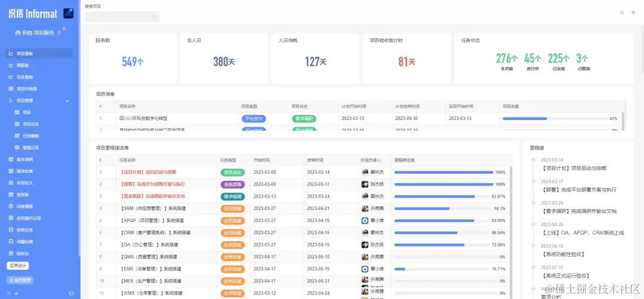The width and height of the screenshot is (644, 299).
Task: Click the question-mark icon beside 问卷调查
Action: (11, 206)
